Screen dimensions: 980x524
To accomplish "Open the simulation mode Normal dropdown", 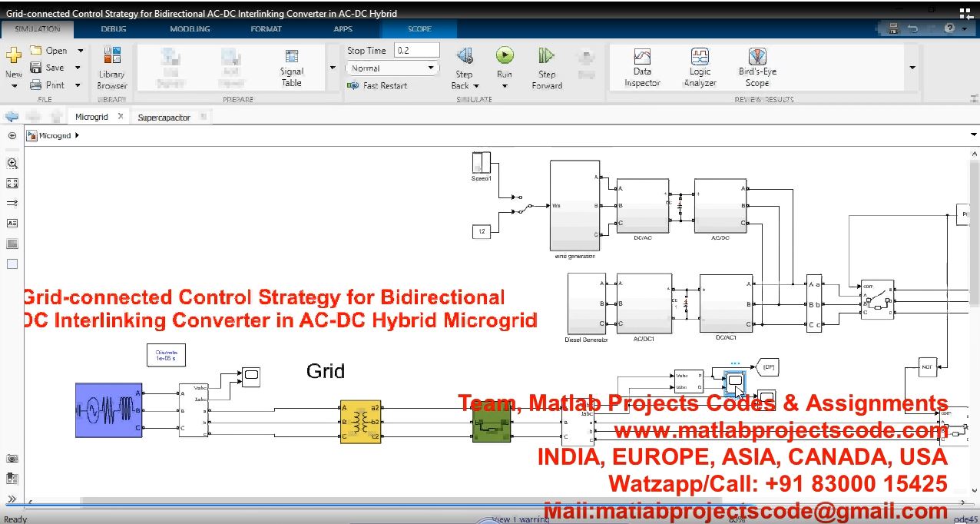I will tap(392, 68).
